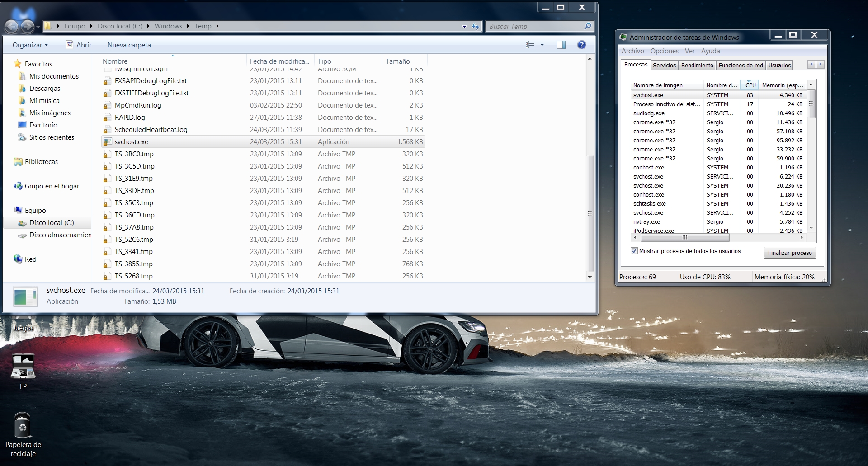Click the Back navigation arrow in Explorer
868x466 pixels.
pos(12,26)
